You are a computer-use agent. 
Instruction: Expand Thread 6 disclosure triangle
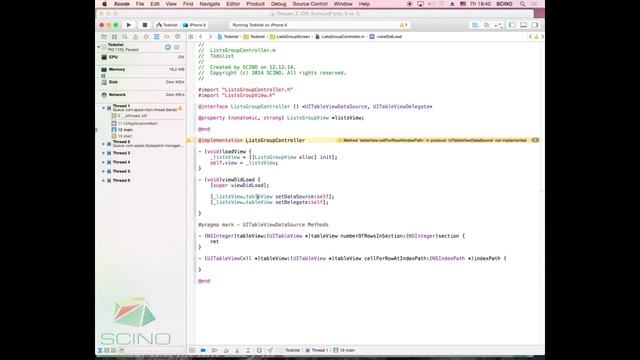click(104, 180)
